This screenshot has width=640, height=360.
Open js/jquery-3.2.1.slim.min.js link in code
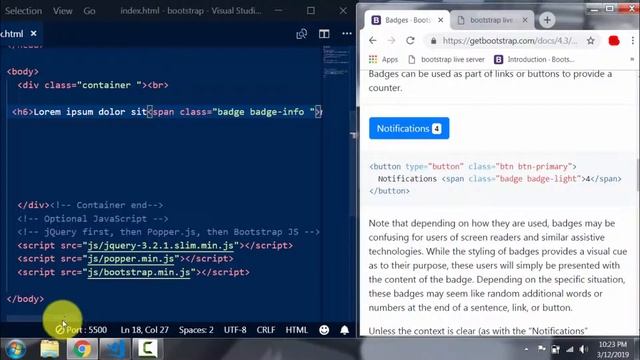click(160, 245)
